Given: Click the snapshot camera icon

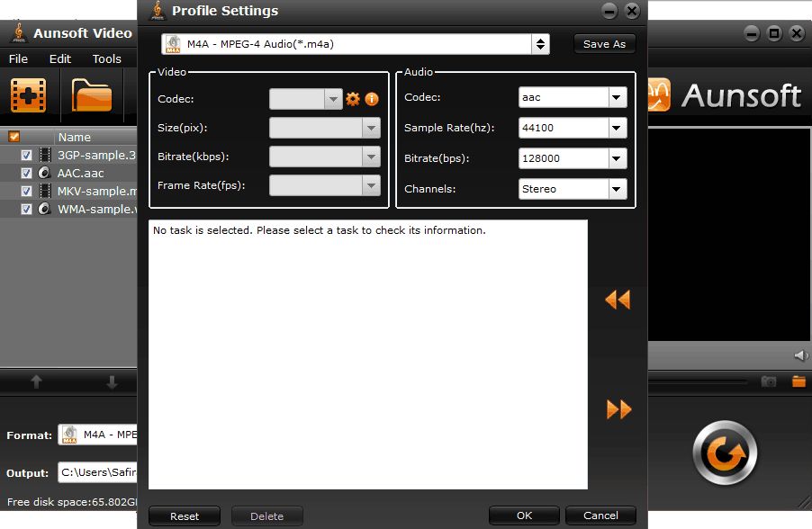Looking at the screenshot, I should tap(769, 381).
